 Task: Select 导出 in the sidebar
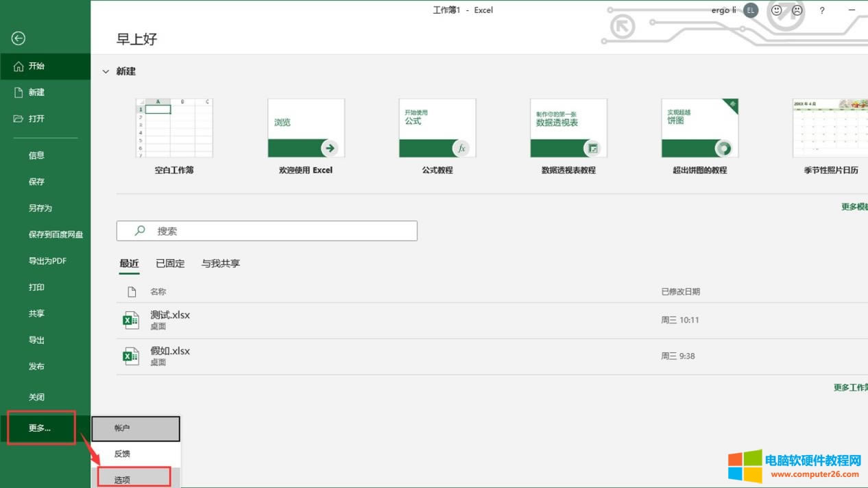[x=45, y=340]
